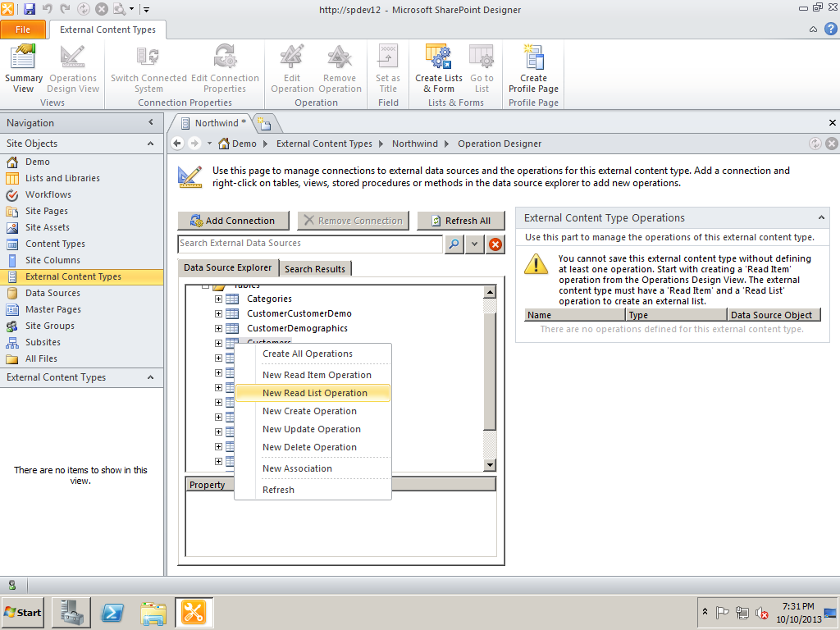This screenshot has width=840, height=630.
Task: Click the Refresh All button
Action: (461, 221)
